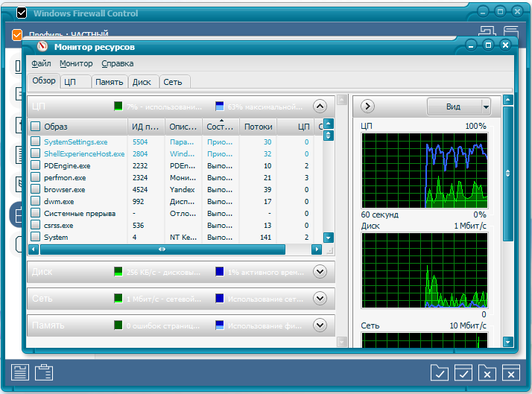Click the bottom-left list icon in Firewall Control
This screenshot has width=532, height=394.
point(20,372)
